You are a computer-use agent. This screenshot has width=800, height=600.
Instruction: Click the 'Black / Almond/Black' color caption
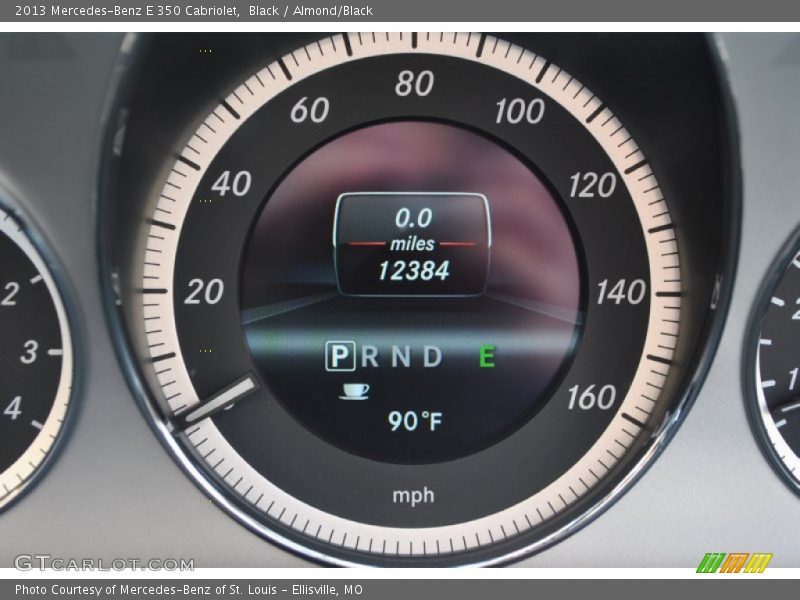coord(311,10)
